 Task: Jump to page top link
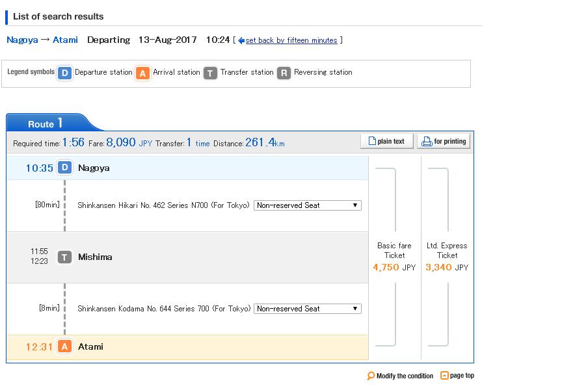(462, 376)
